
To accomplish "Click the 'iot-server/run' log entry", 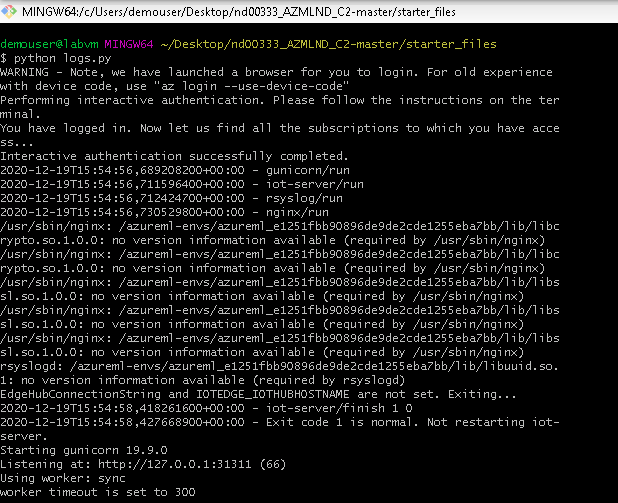I will click(x=182, y=184).
